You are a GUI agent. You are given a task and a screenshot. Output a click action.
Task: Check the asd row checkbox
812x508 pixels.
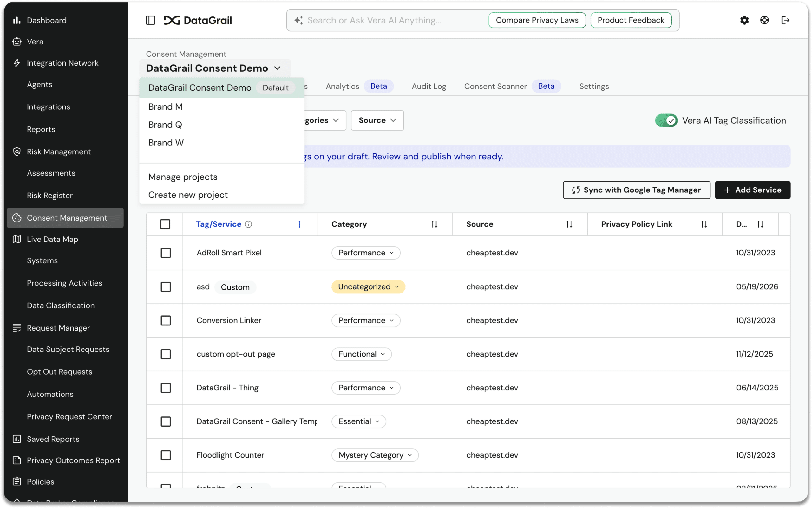pyautogui.click(x=166, y=286)
